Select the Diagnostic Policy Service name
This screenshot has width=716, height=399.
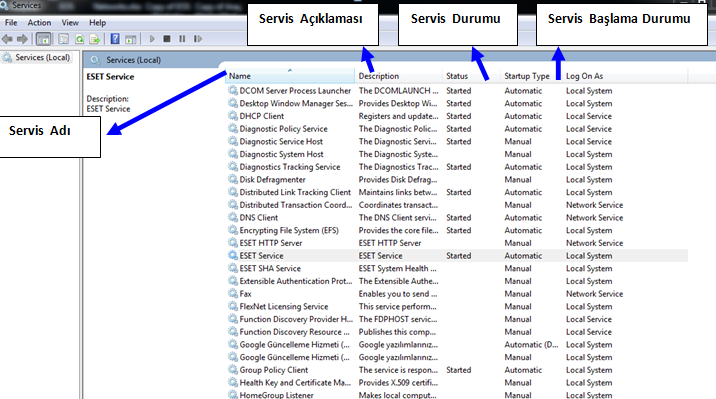[x=284, y=129]
